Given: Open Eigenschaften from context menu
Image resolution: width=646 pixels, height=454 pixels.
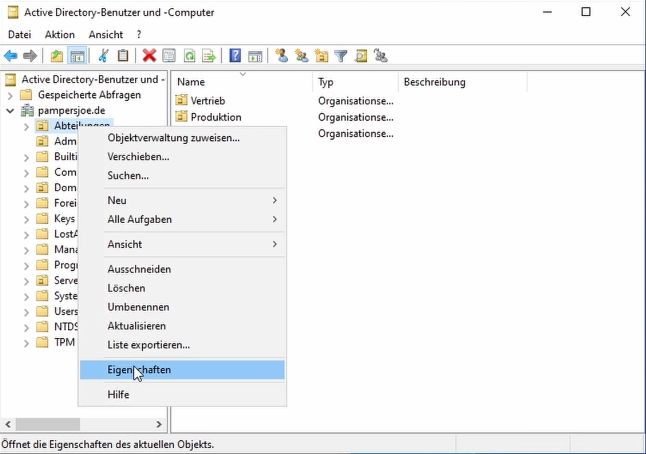Looking at the screenshot, I should [182, 370].
